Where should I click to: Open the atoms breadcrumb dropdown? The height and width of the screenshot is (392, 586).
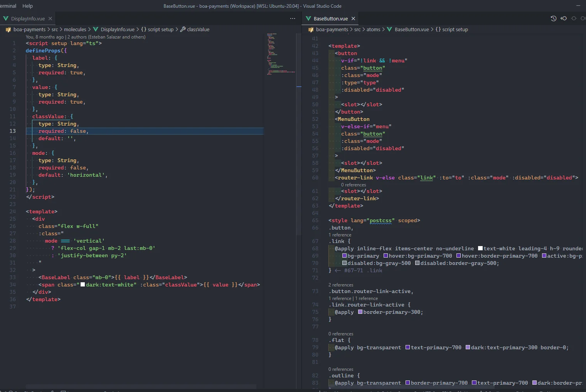373,29
